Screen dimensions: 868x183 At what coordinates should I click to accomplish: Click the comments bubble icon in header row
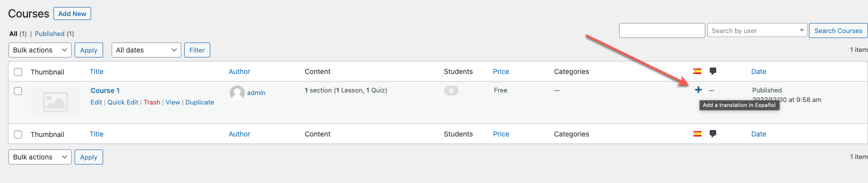click(x=713, y=71)
